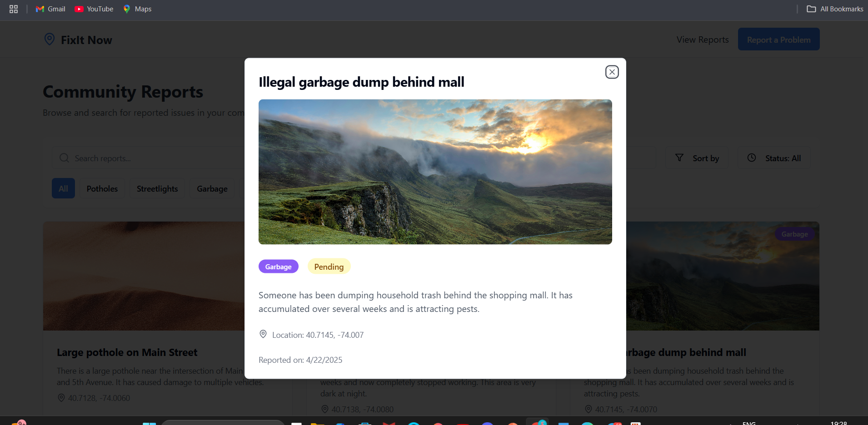Click the funnel filter icon beside Sort by

tap(679, 158)
